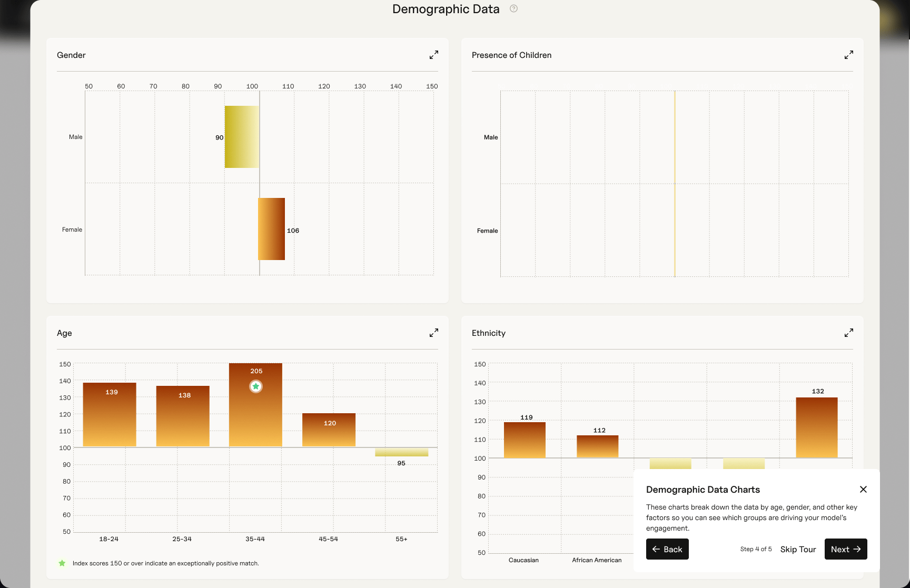Click the 'Demographic Data' page heading

(x=446, y=9)
